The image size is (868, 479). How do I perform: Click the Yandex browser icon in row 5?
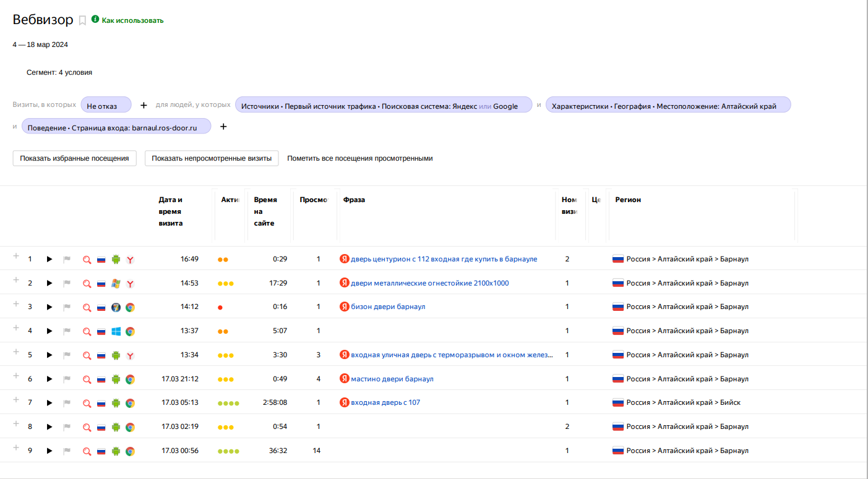click(130, 355)
